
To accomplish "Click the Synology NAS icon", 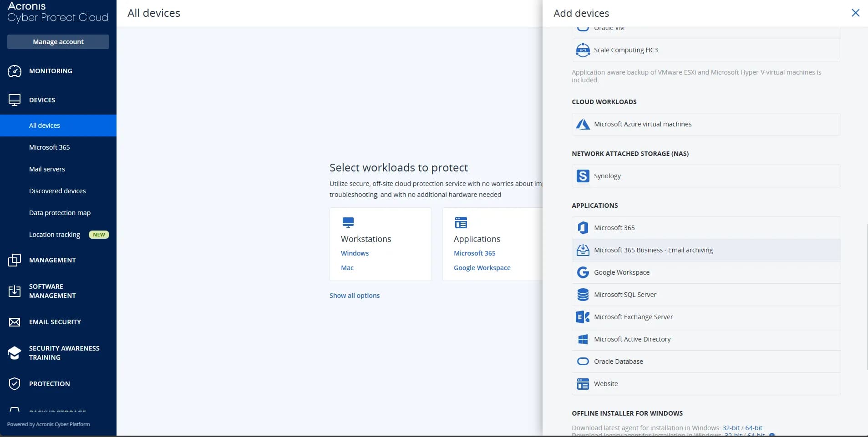I will pos(583,176).
